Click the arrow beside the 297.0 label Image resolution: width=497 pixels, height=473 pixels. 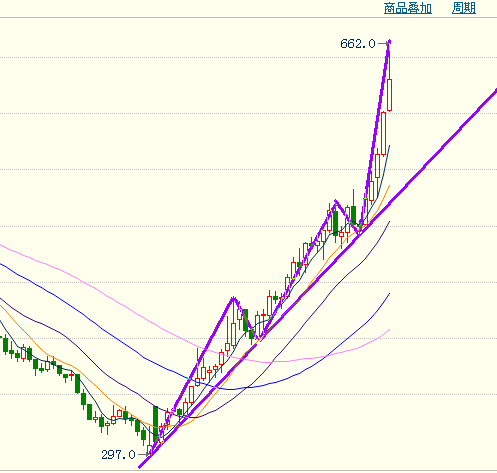144,454
